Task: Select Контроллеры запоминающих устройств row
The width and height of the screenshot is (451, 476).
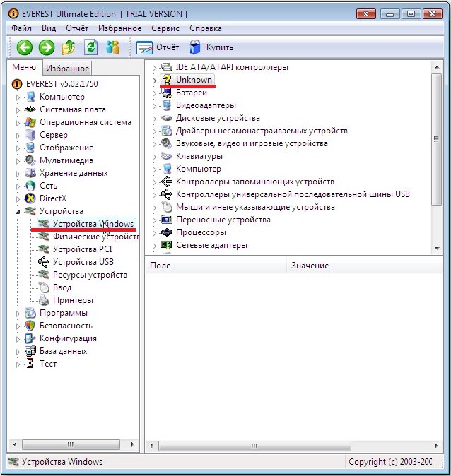Action: (x=255, y=182)
